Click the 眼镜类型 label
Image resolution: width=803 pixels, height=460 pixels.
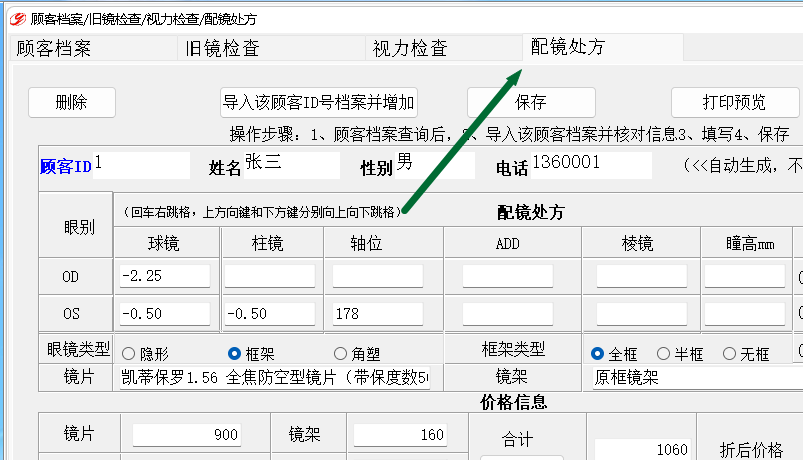coord(78,349)
